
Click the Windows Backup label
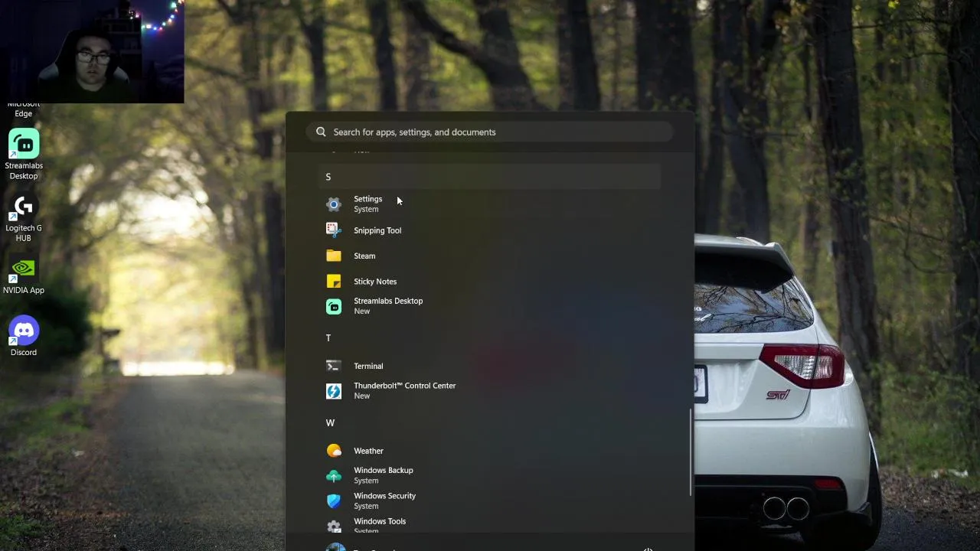(x=383, y=471)
